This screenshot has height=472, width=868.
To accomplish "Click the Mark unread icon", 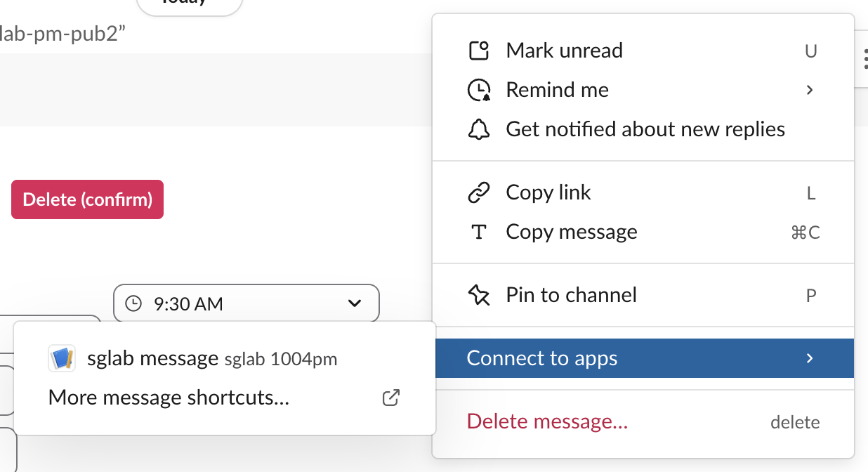I will [478, 51].
